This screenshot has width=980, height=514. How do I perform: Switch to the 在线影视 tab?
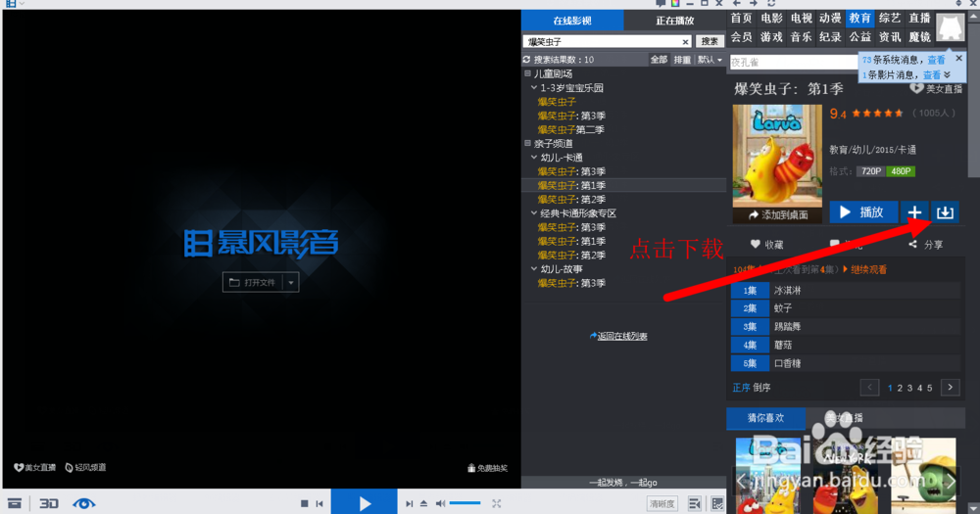pyautogui.click(x=572, y=20)
